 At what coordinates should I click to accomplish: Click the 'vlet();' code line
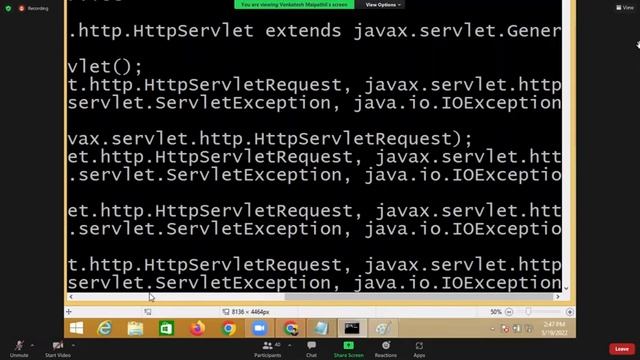point(105,67)
